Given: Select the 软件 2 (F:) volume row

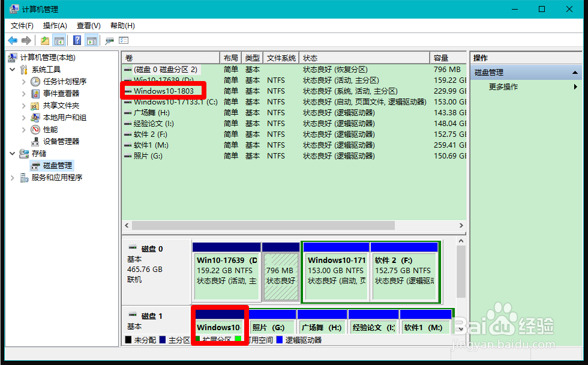Looking at the screenshot, I should 294,134.
